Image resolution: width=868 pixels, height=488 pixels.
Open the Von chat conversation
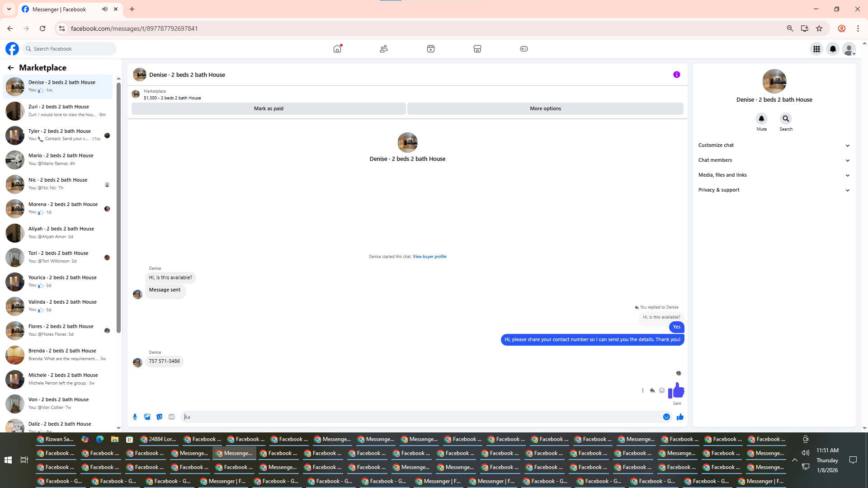[57, 404]
